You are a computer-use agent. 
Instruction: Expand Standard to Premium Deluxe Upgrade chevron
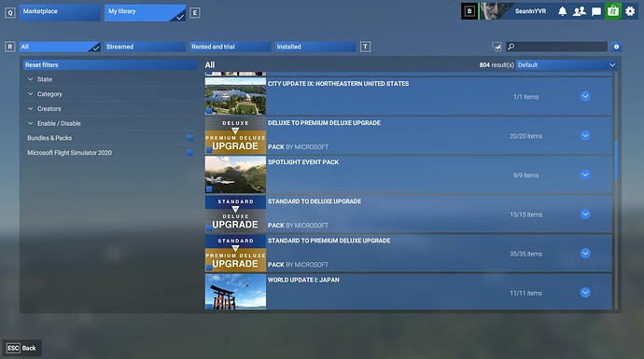[585, 254]
